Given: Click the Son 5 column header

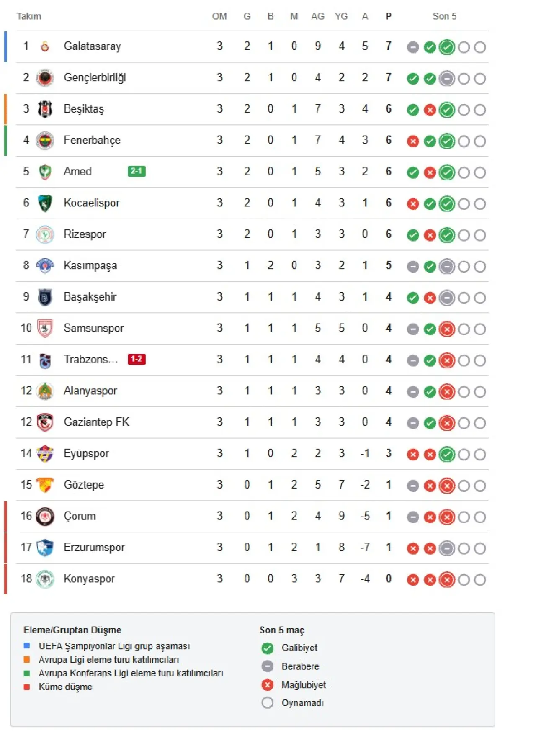Looking at the screenshot, I should (x=444, y=16).
